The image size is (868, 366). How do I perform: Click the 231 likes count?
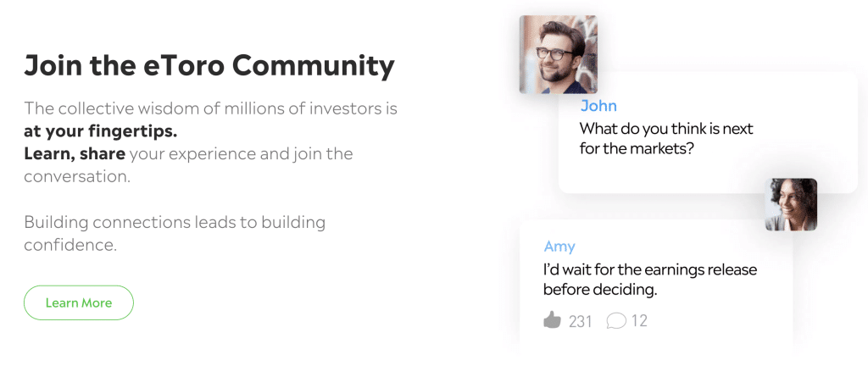[581, 321]
